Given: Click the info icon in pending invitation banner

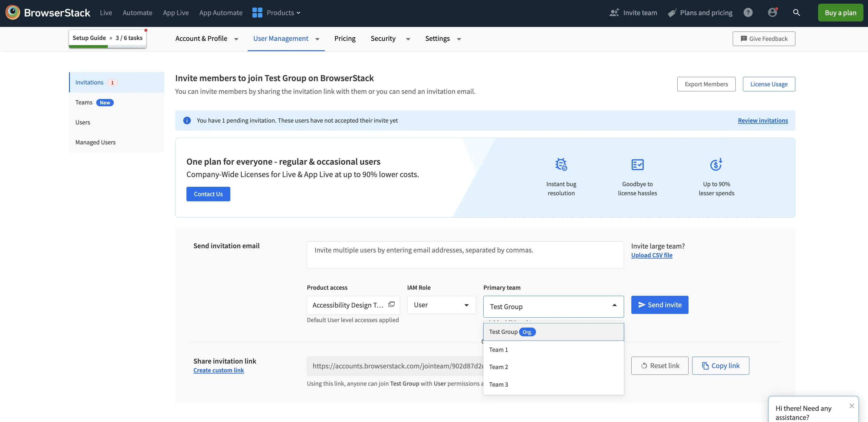Looking at the screenshot, I should tap(187, 121).
